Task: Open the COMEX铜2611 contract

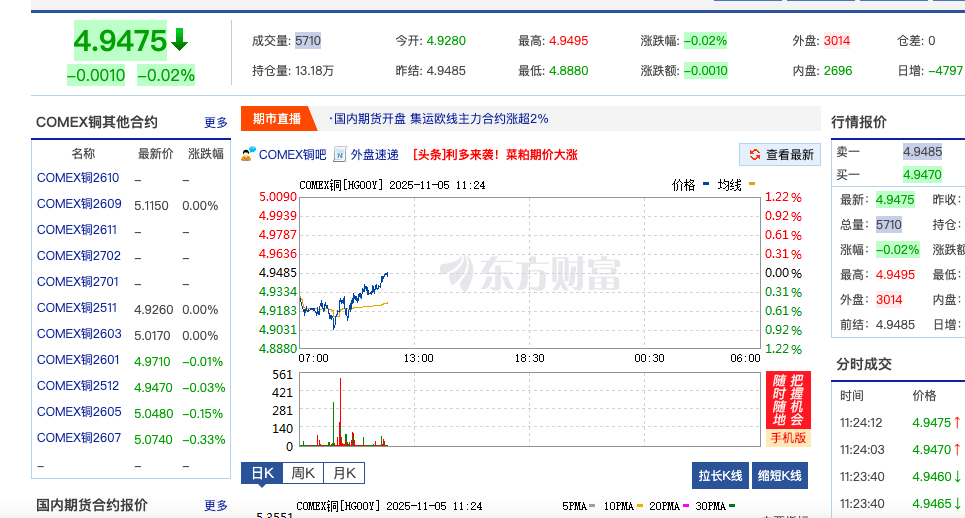Action: (77, 229)
